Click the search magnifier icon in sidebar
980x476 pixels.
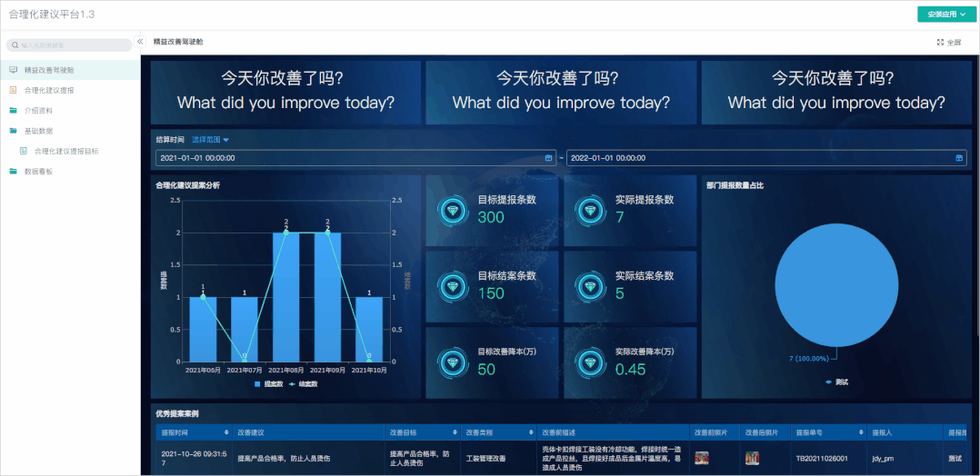pos(15,45)
